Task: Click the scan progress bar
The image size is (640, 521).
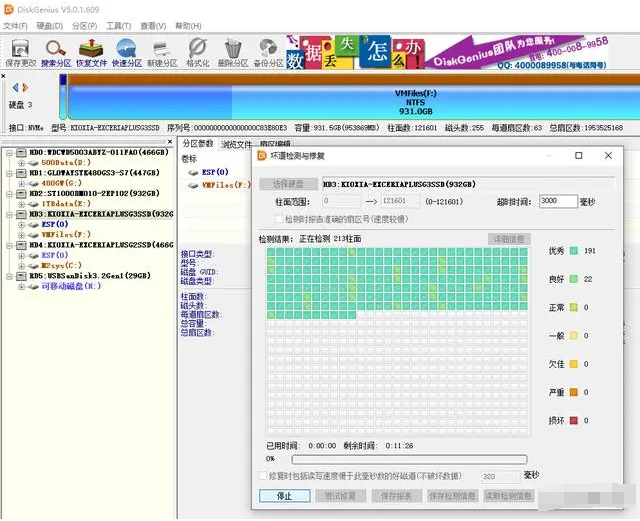Action: (409, 460)
